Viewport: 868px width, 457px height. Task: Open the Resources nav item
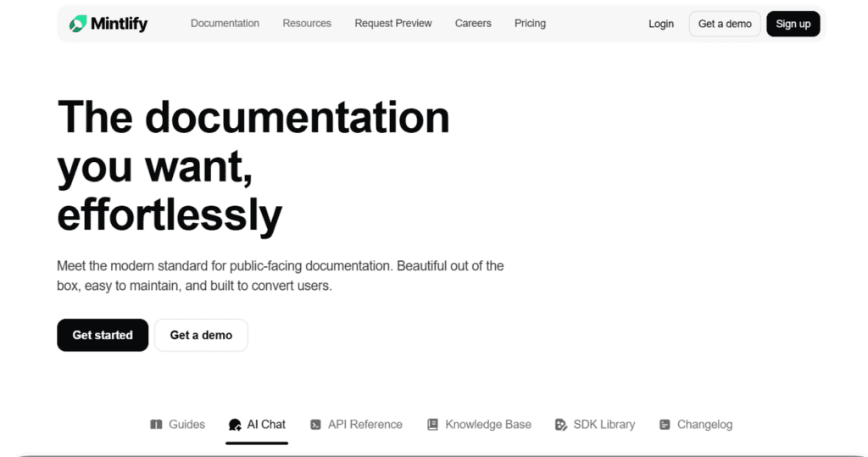coord(307,24)
